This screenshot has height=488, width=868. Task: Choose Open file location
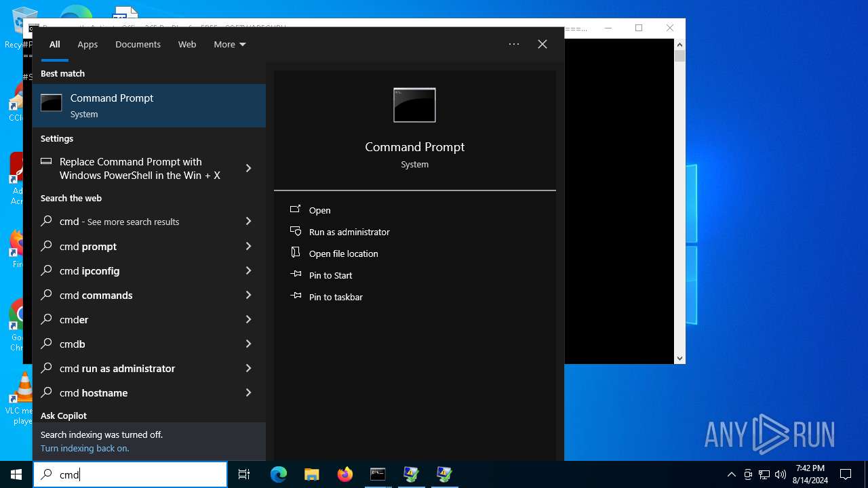(344, 253)
